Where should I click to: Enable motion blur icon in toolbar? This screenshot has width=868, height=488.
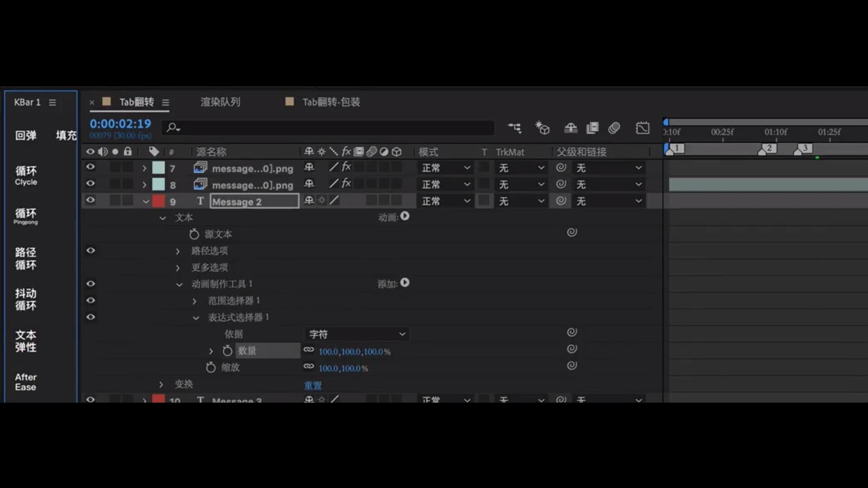614,128
